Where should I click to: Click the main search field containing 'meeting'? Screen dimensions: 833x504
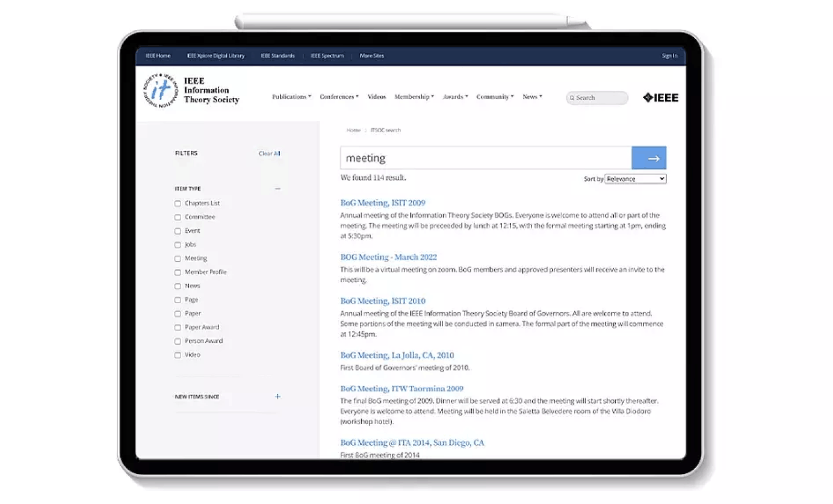click(486, 158)
